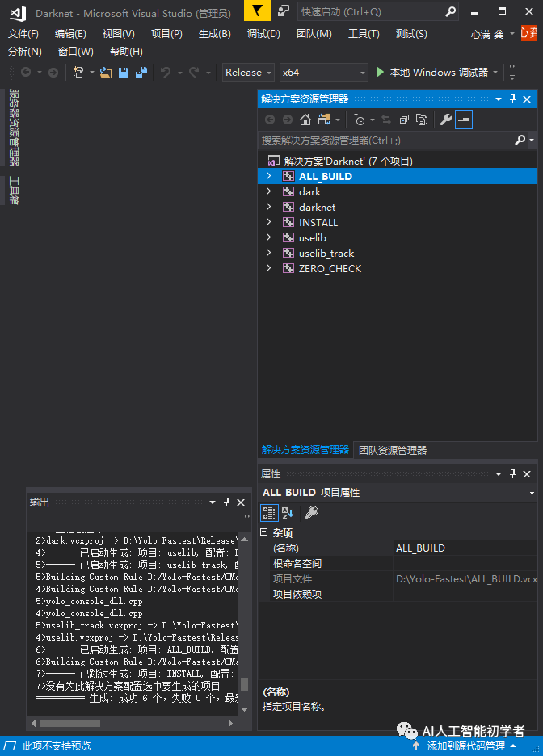
Task: Open the 服务器资源管理器 side tab
Action: pyautogui.click(x=14, y=127)
